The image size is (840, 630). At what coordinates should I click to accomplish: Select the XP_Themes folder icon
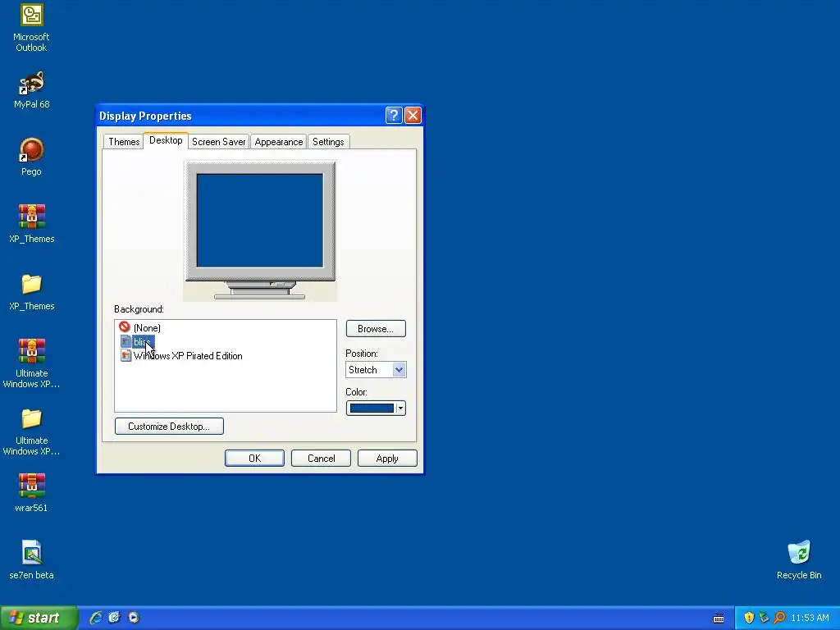[32, 285]
